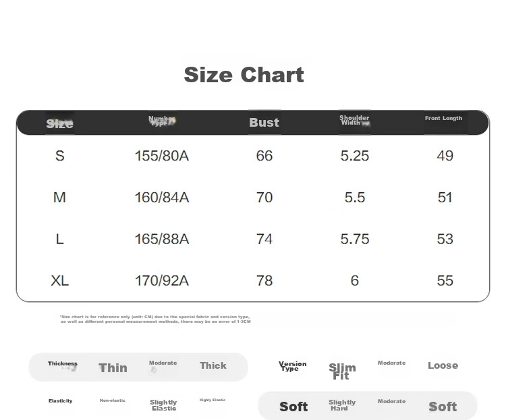Viewport: 506px width, 420px height.
Task: Click the "S" size cell
Action: [x=59, y=156]
